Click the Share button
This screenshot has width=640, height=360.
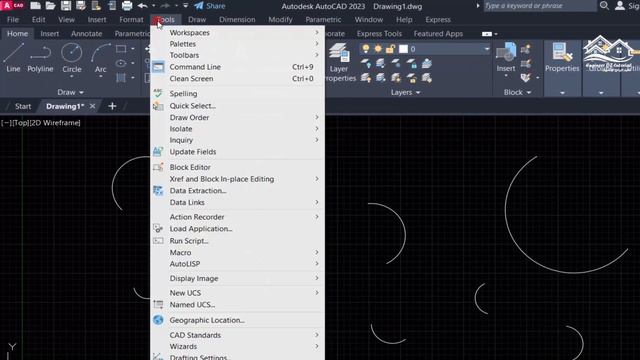[x=210, y=6]
